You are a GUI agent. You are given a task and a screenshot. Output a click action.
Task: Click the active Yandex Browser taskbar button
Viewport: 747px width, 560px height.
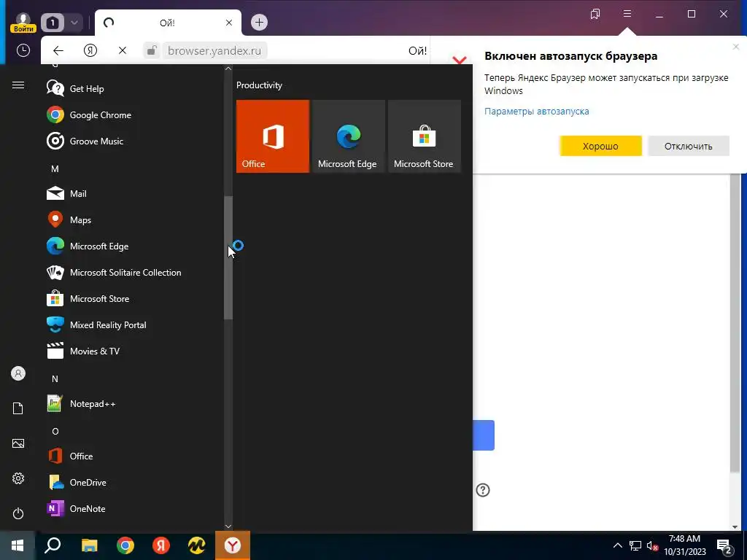click(x=233, y=545)
